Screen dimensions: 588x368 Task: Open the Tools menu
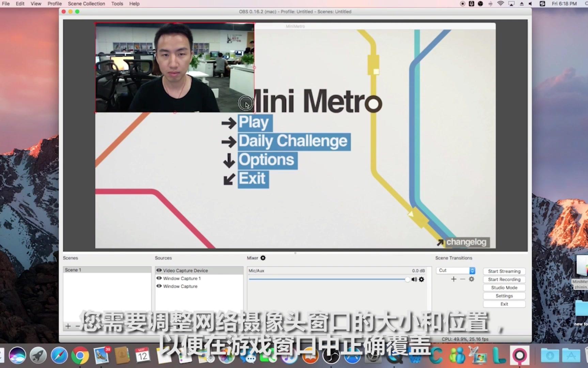click(117, 4)
